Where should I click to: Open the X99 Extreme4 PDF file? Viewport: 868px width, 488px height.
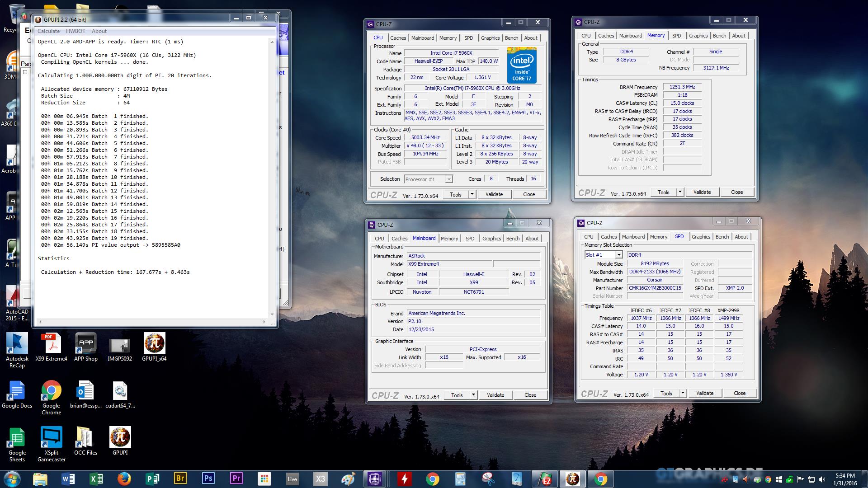point(52,347)
